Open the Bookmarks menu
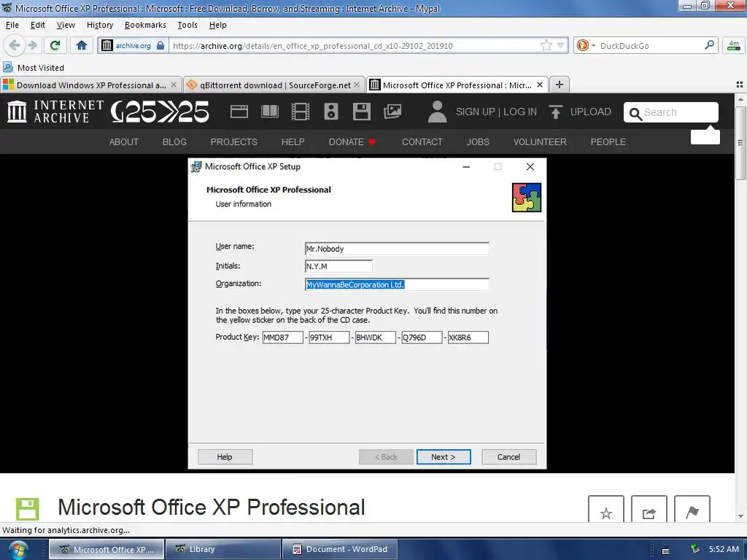Viewport: 747px width, 560px height. (145, 25)
